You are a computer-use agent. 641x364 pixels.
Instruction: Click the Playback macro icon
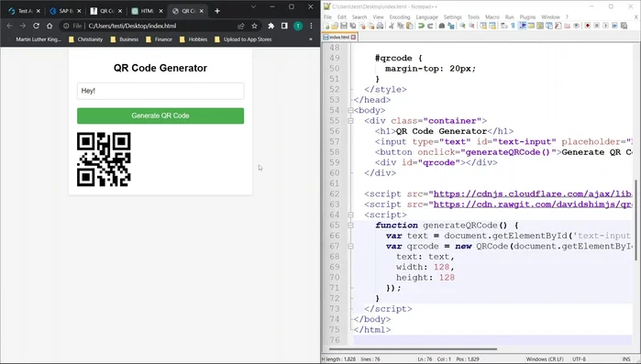pos(605,26)
